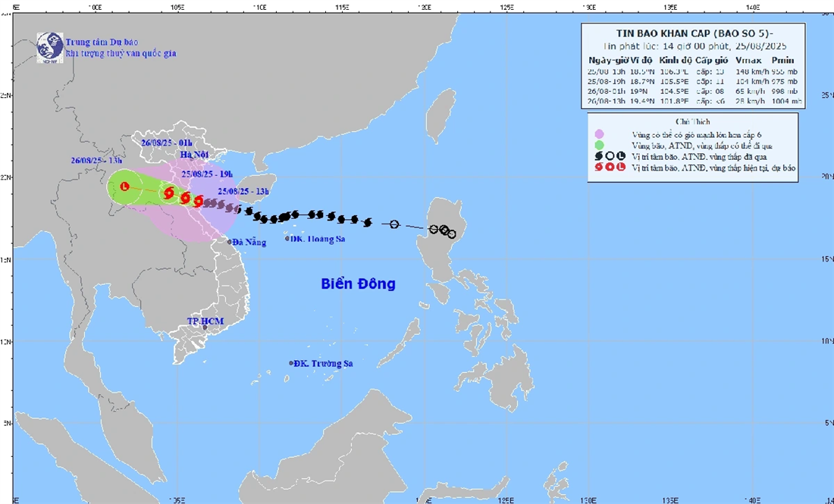Click the purple strong-wind legend swatch
The height and width of the screenshot is (504, 834).
click(x=600, y=134)
